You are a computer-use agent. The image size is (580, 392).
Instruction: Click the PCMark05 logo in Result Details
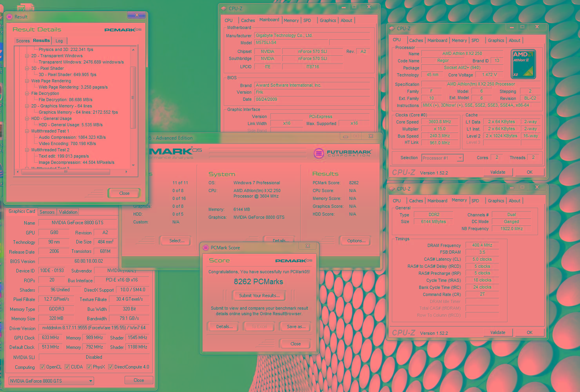tap(123, 30)
